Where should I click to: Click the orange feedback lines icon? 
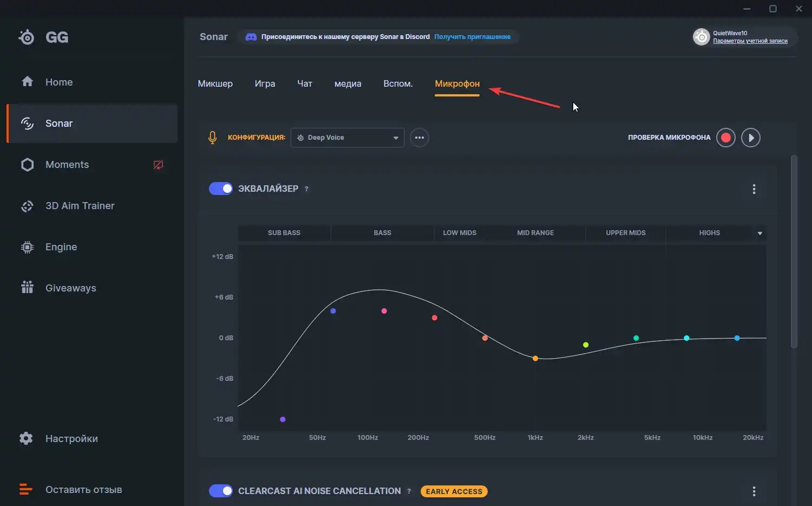pos(26,489)
